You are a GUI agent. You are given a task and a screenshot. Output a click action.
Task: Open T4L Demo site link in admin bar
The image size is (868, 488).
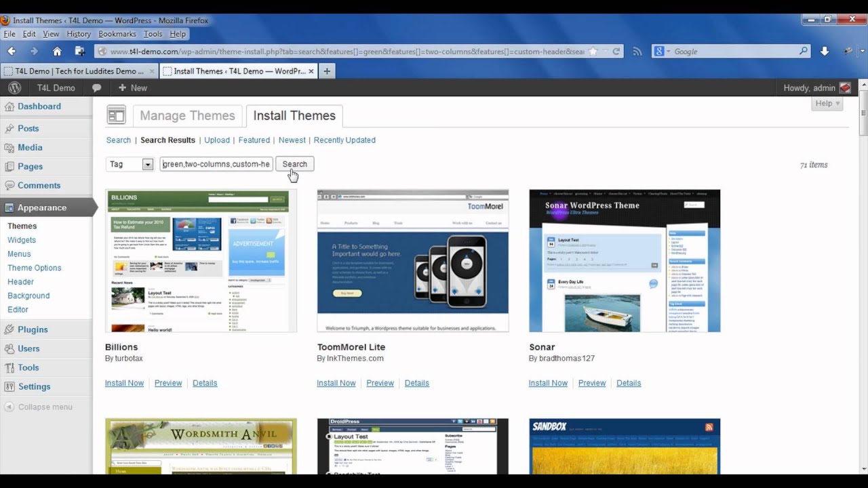[x=56, y=88]
